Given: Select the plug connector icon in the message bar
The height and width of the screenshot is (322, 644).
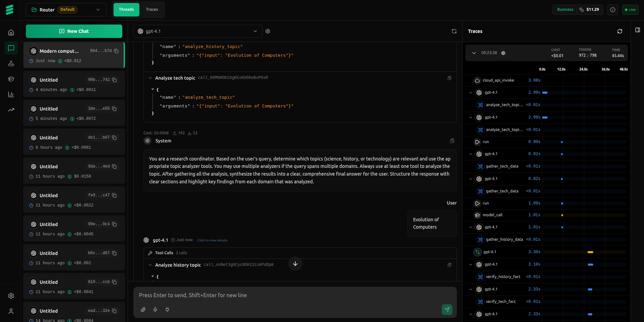Looking at the screenshot, I should 167,310.
